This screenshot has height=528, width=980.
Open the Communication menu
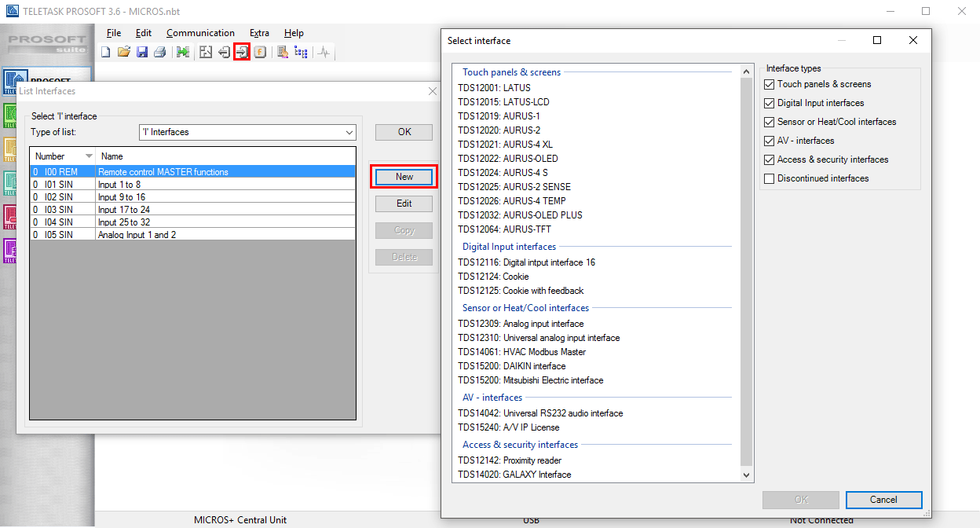(200, 33)
